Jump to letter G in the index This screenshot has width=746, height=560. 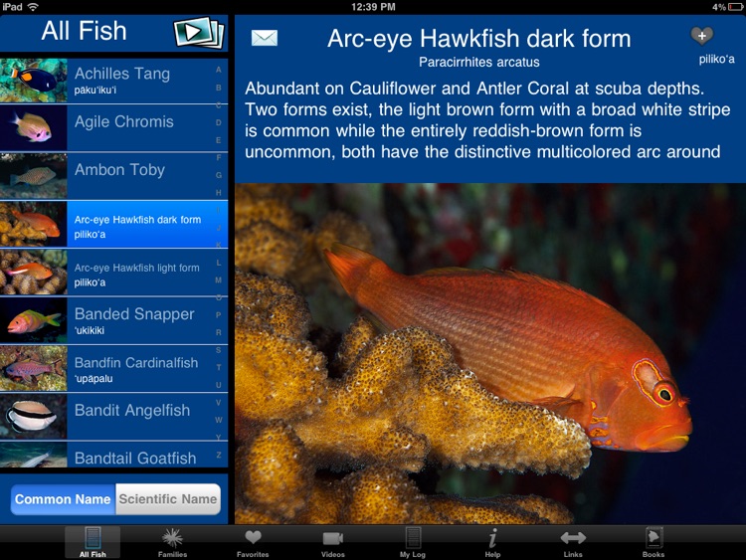tap(219, 175)
